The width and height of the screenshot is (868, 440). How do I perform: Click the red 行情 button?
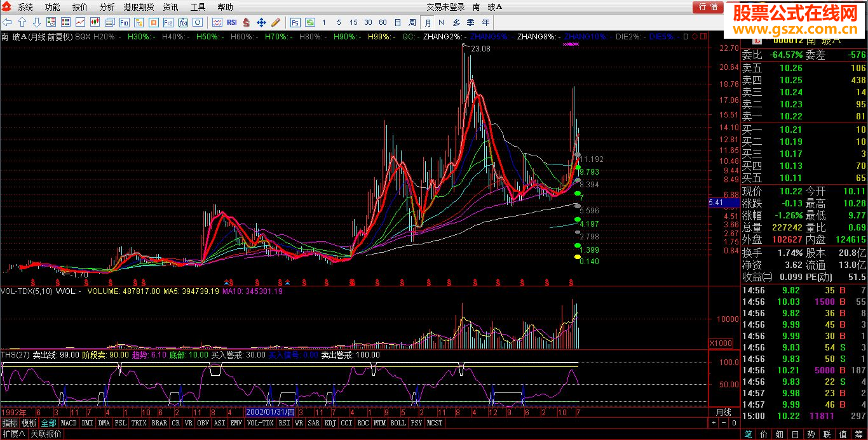[708, 7]
